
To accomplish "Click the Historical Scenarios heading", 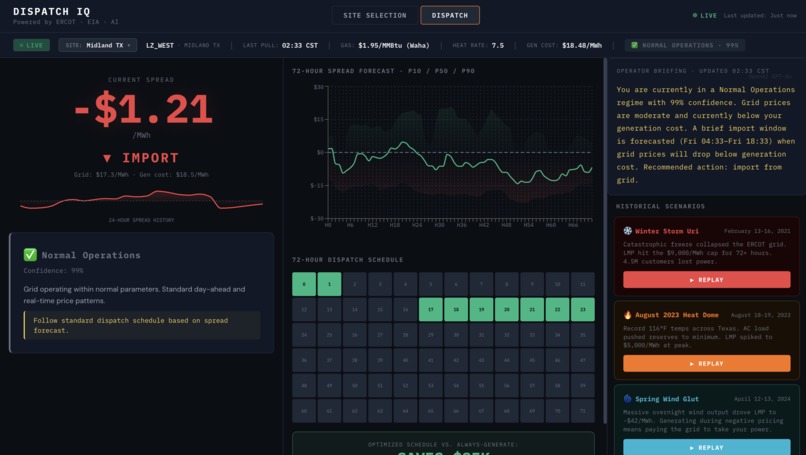I will click(x=661, y=206).
